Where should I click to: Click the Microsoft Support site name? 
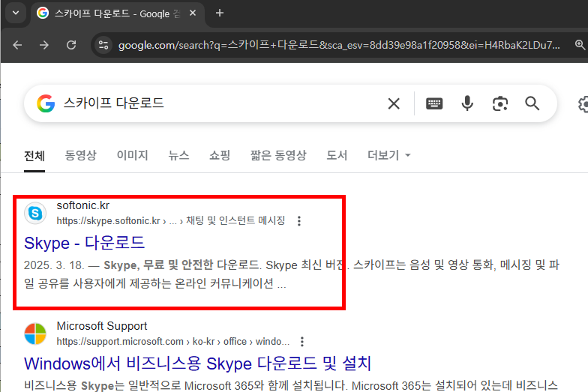(102, 326)
